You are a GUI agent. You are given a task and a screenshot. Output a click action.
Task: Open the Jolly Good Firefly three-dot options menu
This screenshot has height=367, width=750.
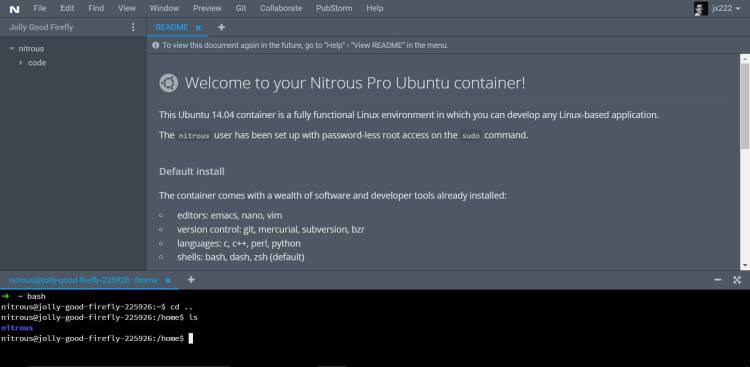tap(133, 27)
